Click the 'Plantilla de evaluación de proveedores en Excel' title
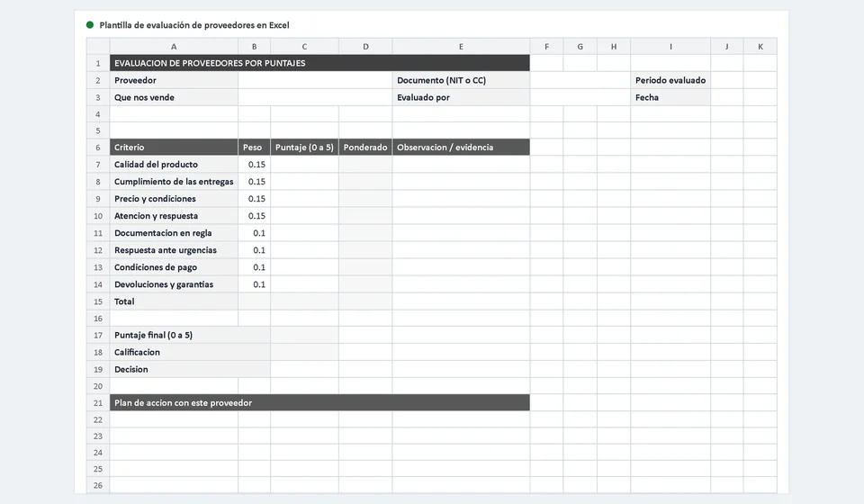The image size is (864, 504). 194,25
